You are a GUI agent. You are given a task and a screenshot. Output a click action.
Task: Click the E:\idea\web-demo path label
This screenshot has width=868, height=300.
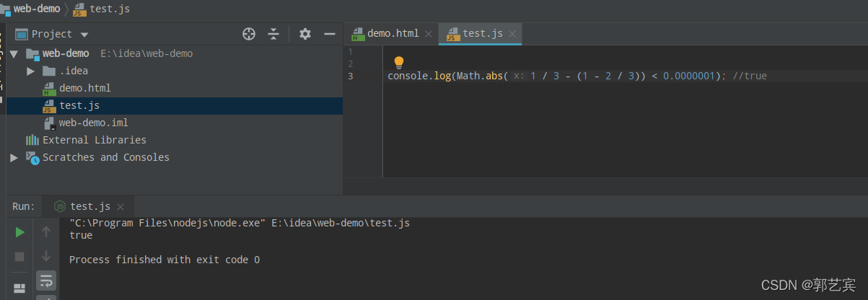[x=146, y=53]
